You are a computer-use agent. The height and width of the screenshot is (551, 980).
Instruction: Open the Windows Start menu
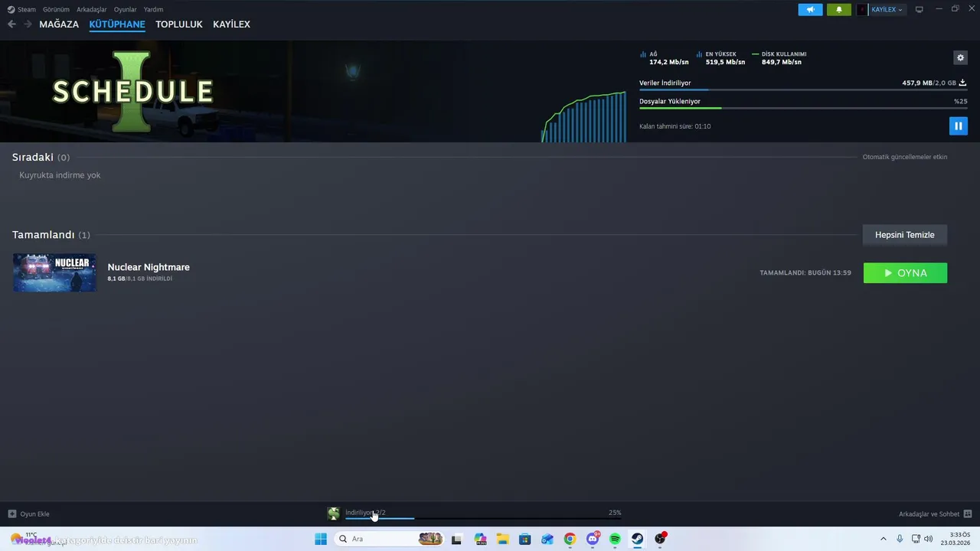(321, 539)
